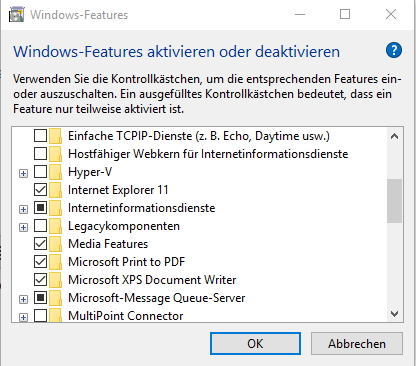Click folder icon beside Microsoft XPS Document Writer
The height and width of the screenshot is (366, 416).
pyautogui.click(x=55, y=280)
